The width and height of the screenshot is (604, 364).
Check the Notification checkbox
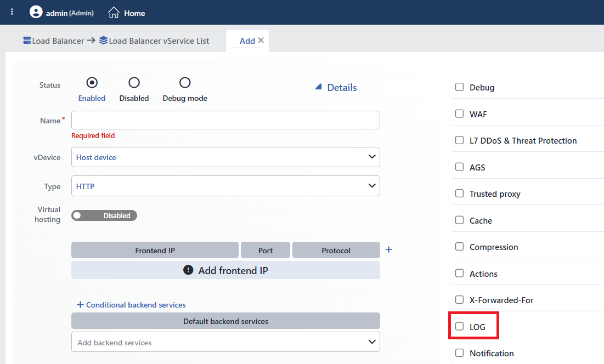pos(460,353)
